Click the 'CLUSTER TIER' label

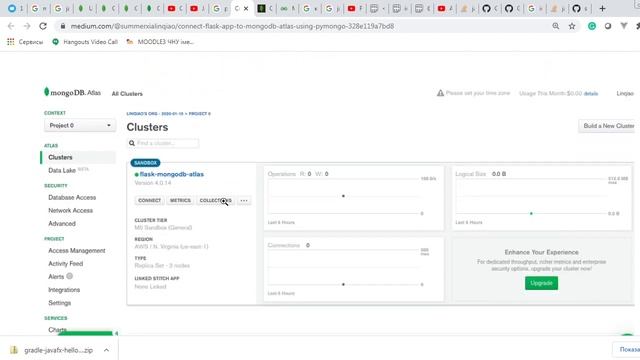[151, 220]
